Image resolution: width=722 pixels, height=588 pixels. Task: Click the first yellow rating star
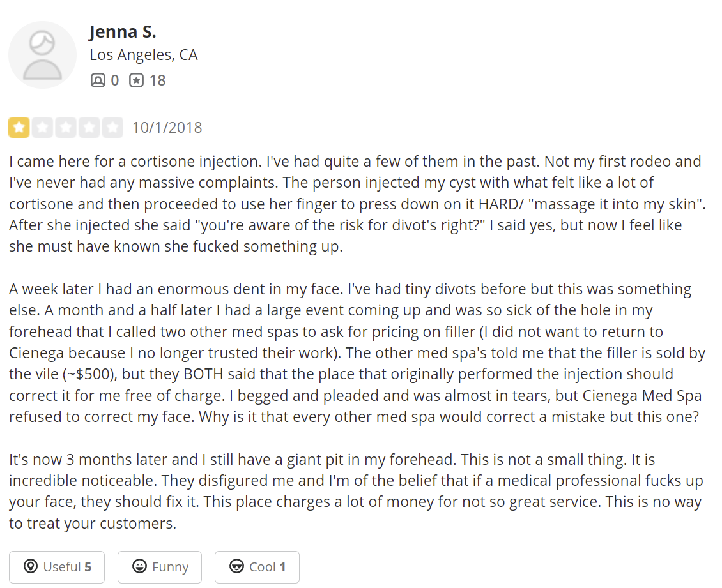19,128
